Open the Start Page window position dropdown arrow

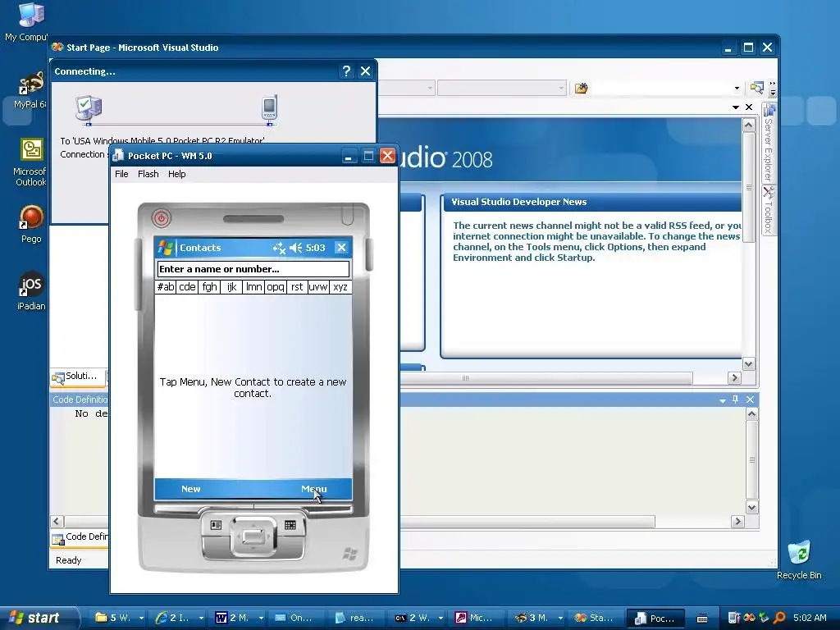pyautogui.click(x=736, y=107)
